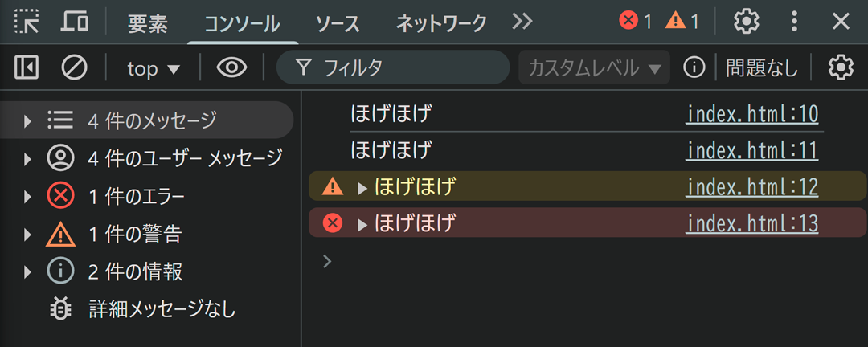868x347 pixels.
Task: Open the カスタムレベル log level dropdown
Action: point(594,68)
